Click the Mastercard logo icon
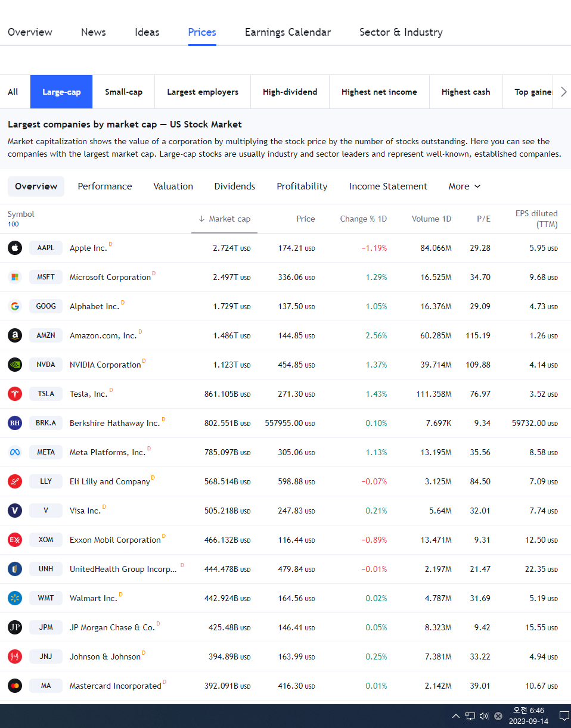The height and width of the screenshot is (728, 571). click(x=15, y=686)
